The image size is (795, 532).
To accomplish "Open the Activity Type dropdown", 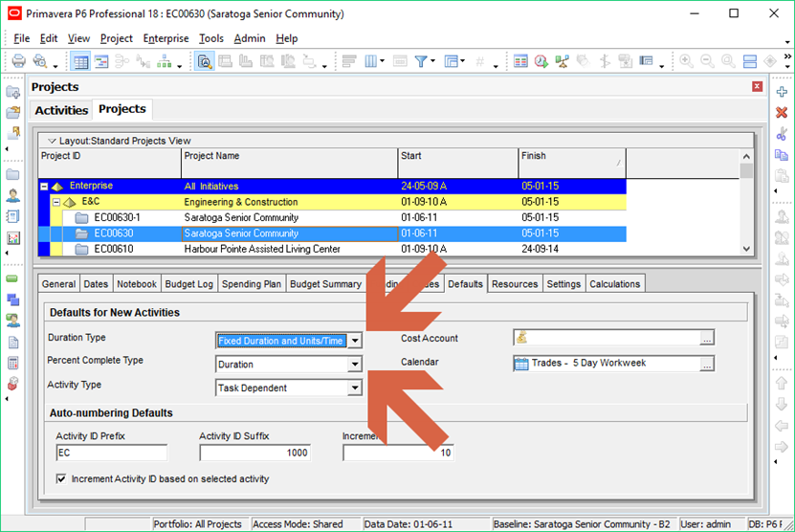I will coord(355,388).
